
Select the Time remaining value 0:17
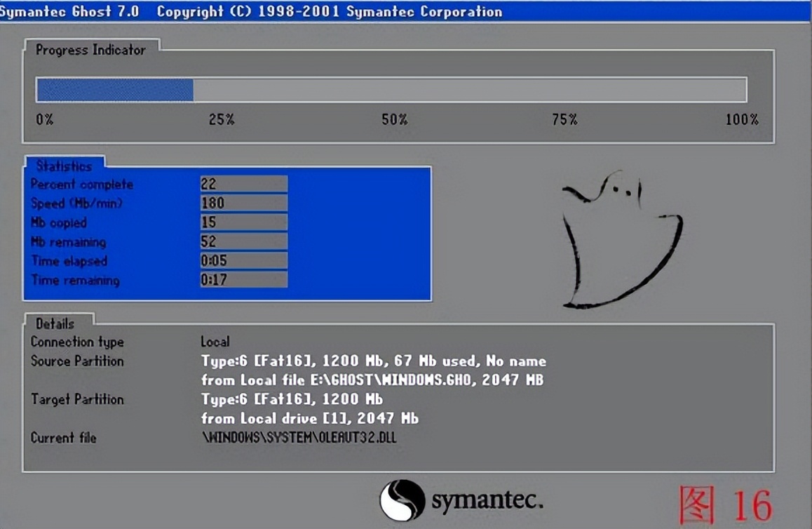click(x=243, y=280)
